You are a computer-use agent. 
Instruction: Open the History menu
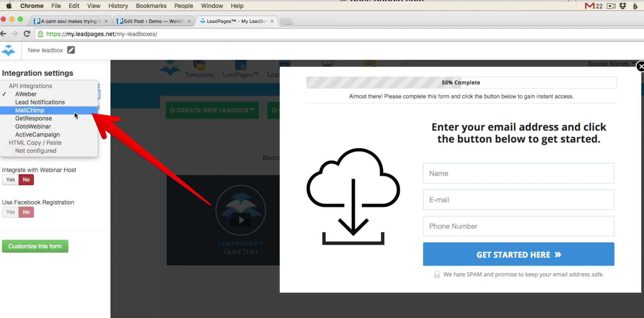pos(118,6)
